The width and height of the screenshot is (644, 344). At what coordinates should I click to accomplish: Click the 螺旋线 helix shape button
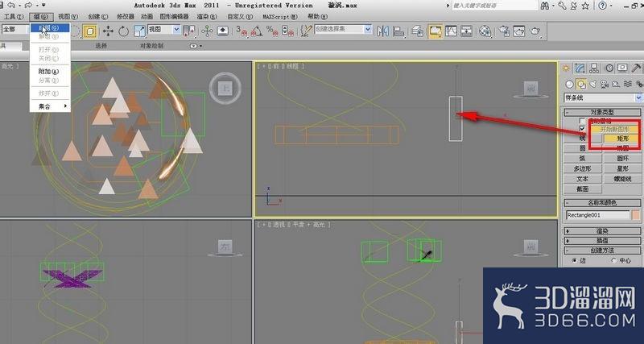click(x=622, y=179)
